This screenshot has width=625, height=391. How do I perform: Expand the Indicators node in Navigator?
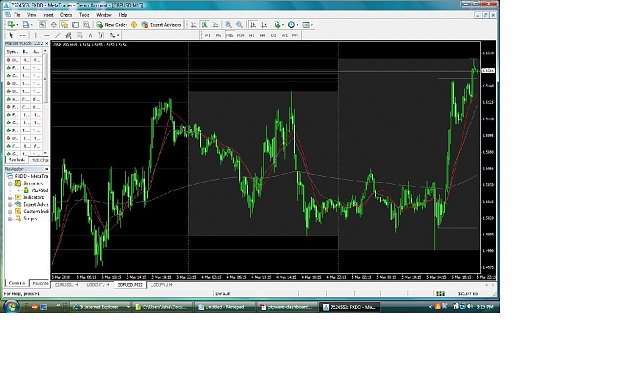click(10, 197)
